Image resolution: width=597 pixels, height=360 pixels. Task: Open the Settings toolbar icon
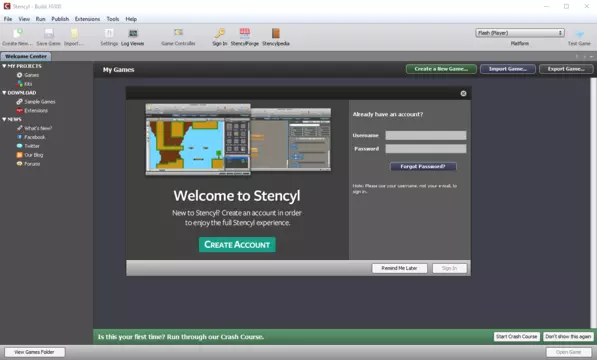tap(109, 33)
